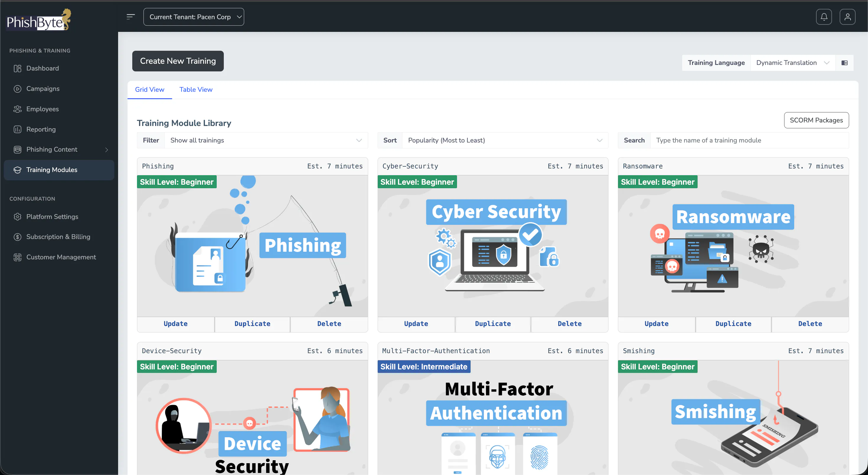
Task: Go to Campaigns in the sidebar
Action: point(59,89)
